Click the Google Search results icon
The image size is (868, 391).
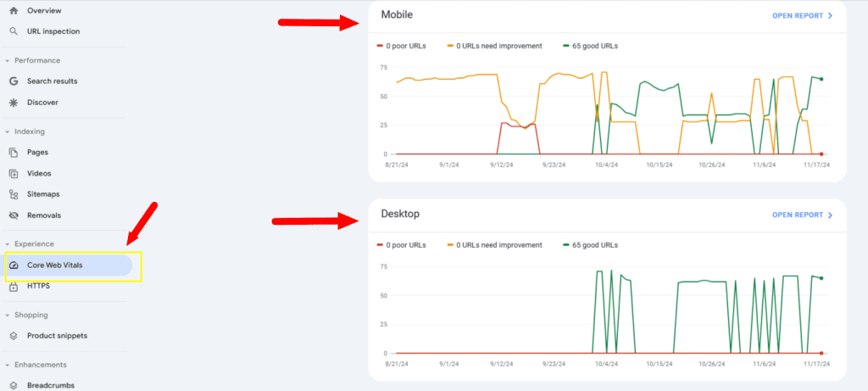[x=14, y=81]
